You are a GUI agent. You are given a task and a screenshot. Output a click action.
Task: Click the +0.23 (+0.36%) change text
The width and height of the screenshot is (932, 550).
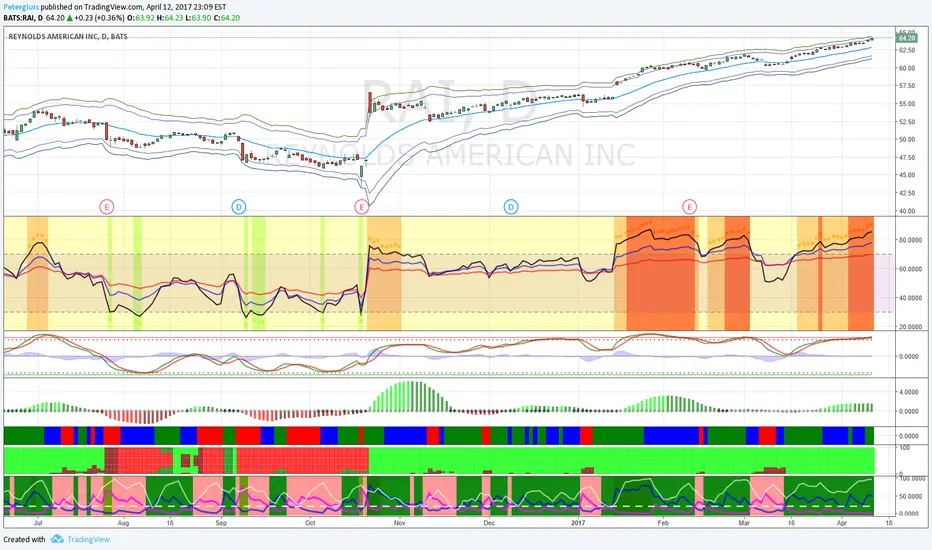click(x=97, y=18)
